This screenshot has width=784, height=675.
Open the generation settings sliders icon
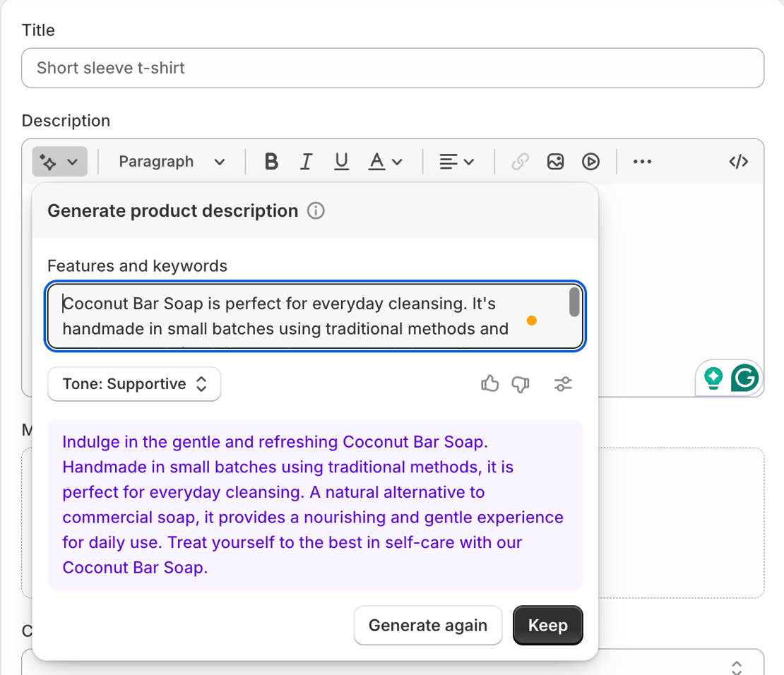(563, 384)
